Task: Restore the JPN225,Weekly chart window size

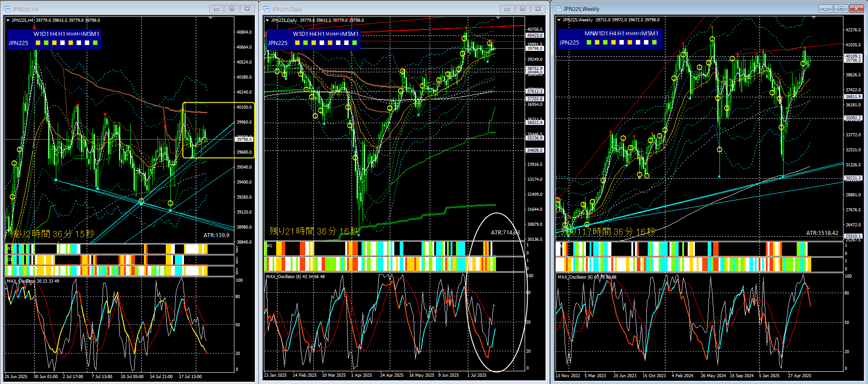Action: 841,9
